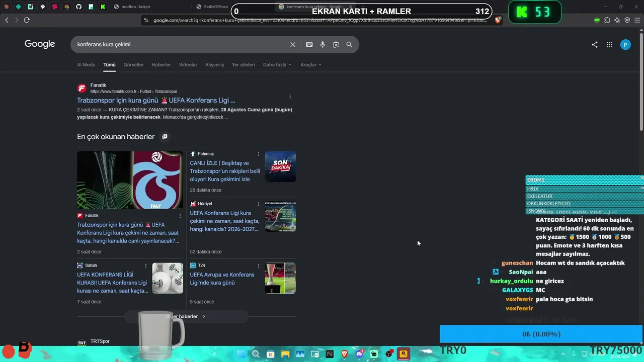Expand the Araçlar tools dropdown
Image resolution: width=644 pixels, height=362 pixels.
pyautogui.click(x=310, y=65)
